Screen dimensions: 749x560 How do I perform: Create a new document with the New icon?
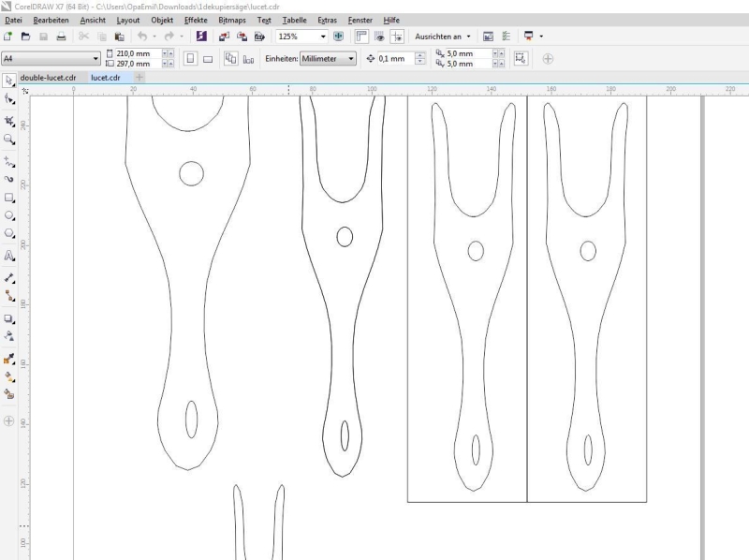click(x=8, y=37)
